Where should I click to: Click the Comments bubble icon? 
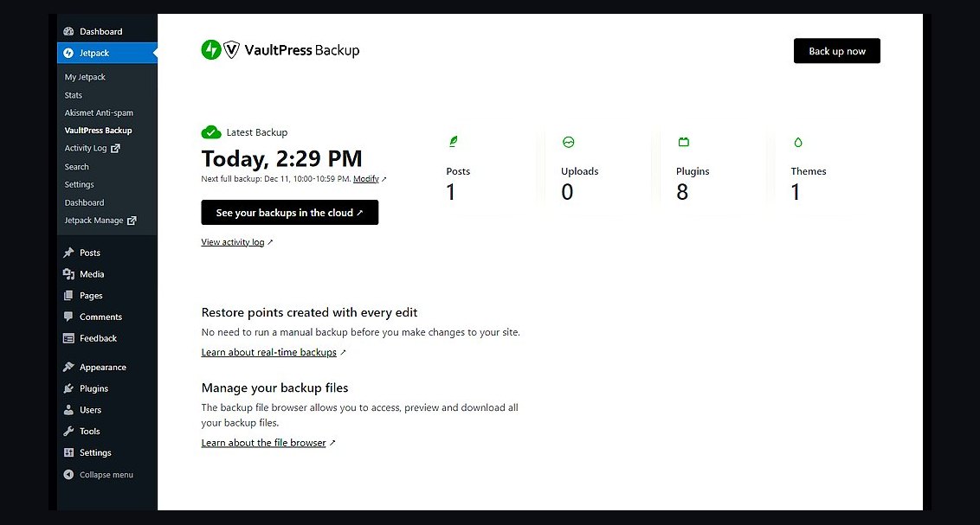pos(68,317)
